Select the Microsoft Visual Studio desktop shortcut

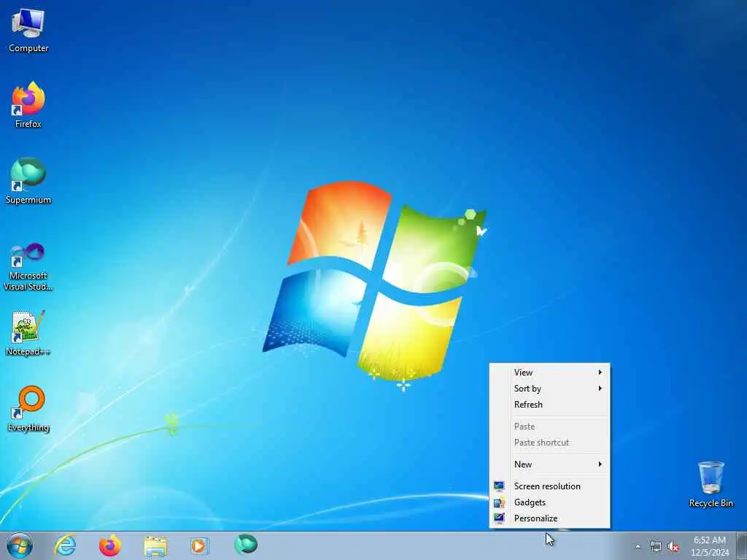pyautogui.click(x=28, y=267)
